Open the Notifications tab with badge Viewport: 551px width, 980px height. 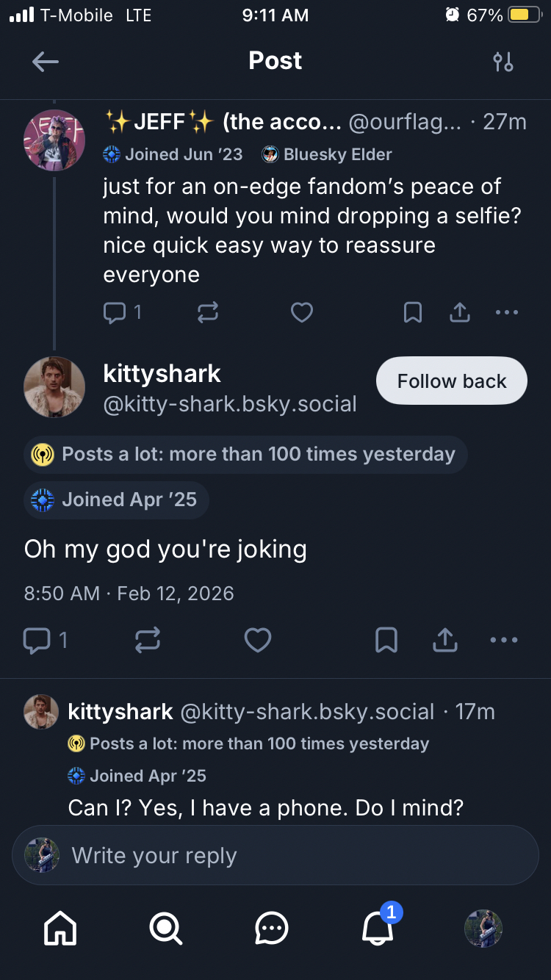click(378, 929)
